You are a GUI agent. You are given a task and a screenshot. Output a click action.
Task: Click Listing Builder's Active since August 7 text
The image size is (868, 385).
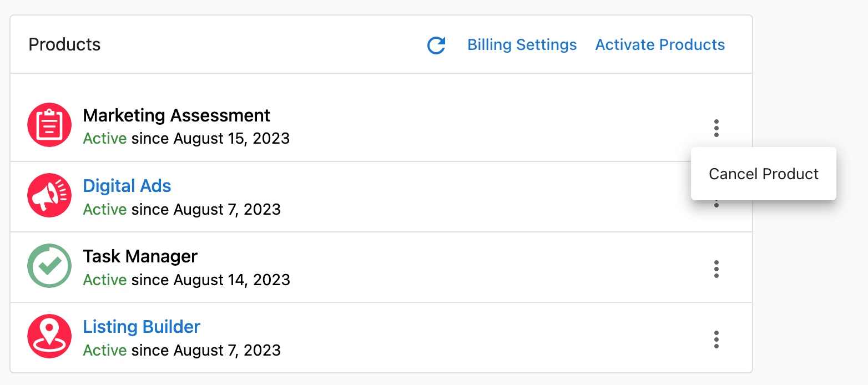click(x=181, y=351)
